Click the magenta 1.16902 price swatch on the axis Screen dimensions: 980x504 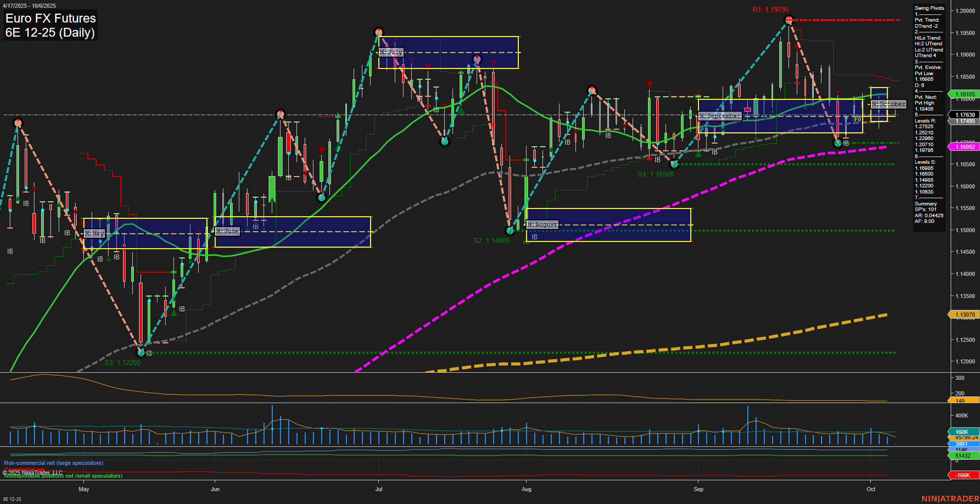pyautogui.click(x=964, y=147)
